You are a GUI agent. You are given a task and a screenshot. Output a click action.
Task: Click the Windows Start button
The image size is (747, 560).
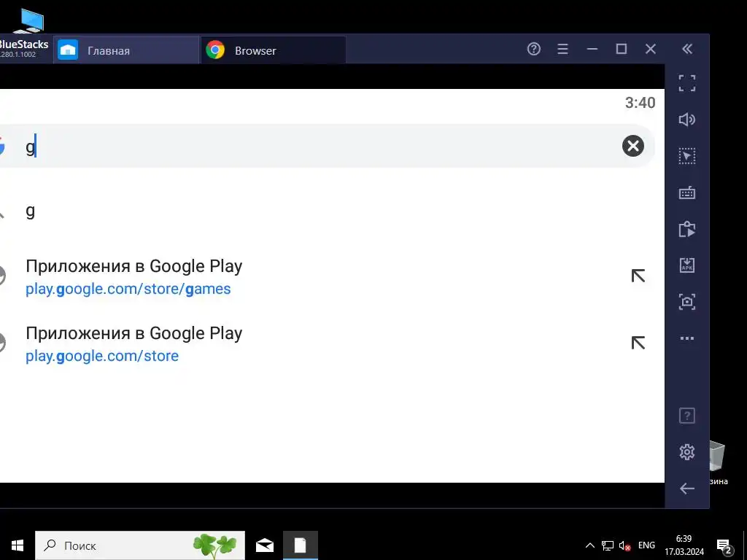coord(18,545)
